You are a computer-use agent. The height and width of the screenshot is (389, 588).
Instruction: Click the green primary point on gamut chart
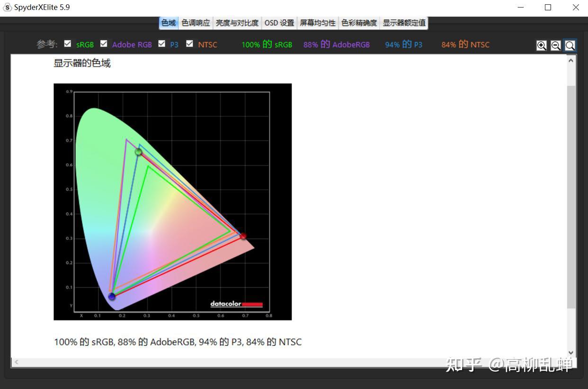pos(138,152)
